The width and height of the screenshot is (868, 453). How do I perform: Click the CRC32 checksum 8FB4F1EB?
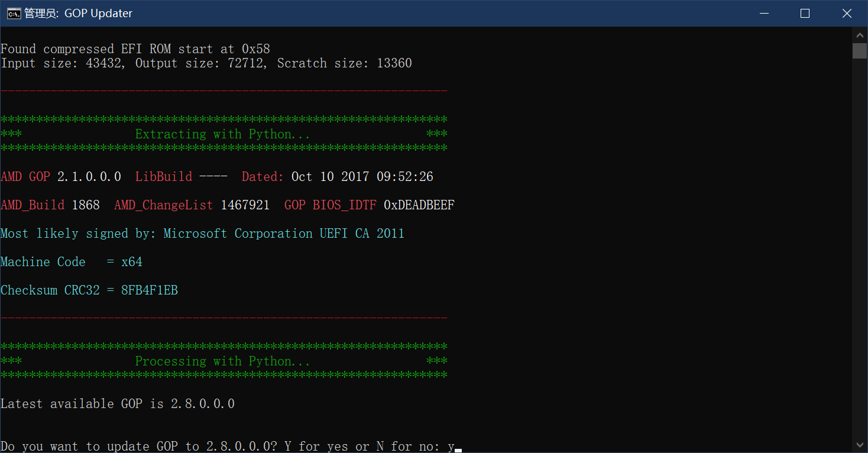(x=149, y=290)
